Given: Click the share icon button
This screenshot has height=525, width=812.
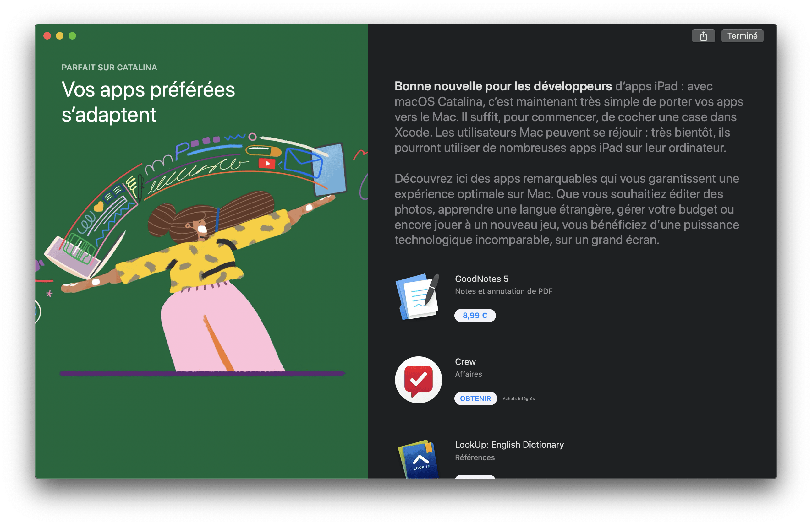Looking at the screenshot, I should pyautogui.click(x=703, y=36).
